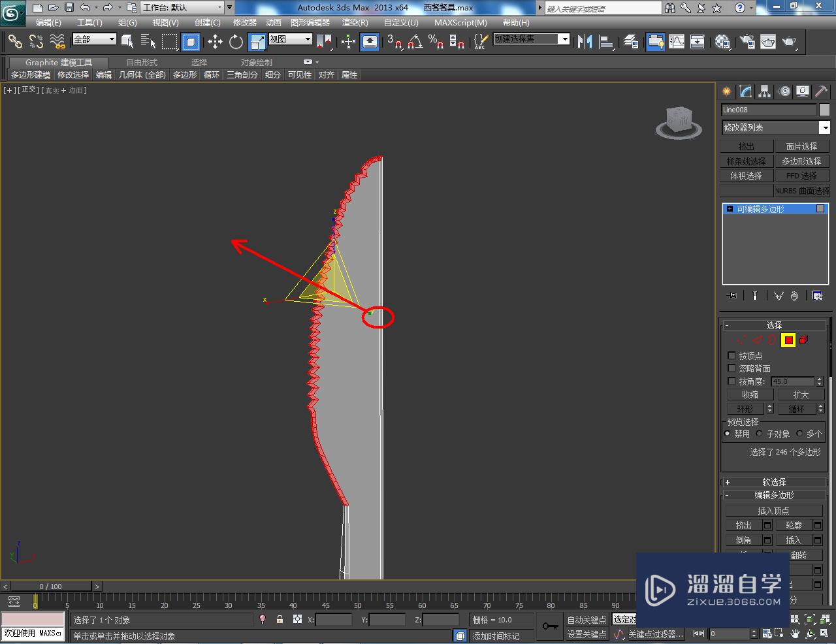Select the Select and Link tool

15,42
